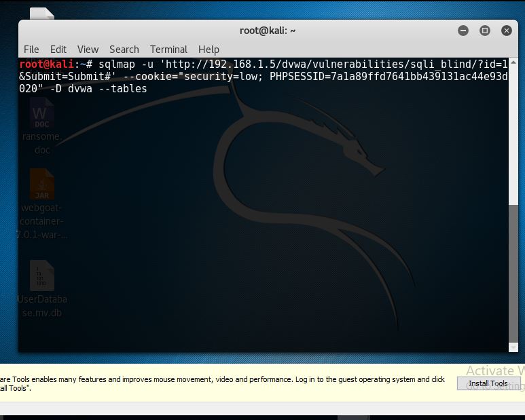Click the Install Tools button
Viewport: 525px width, 420px height.
pyautogui.click(x=488, y=383)
